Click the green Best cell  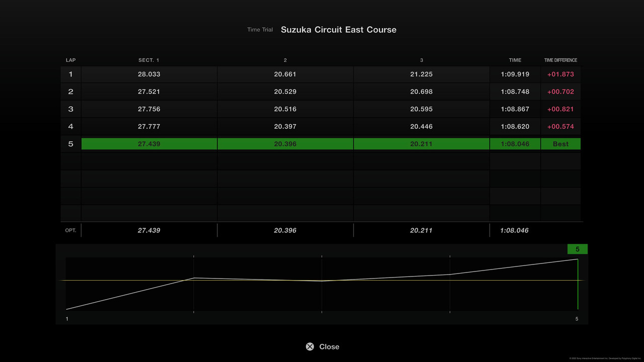(560, 144)
